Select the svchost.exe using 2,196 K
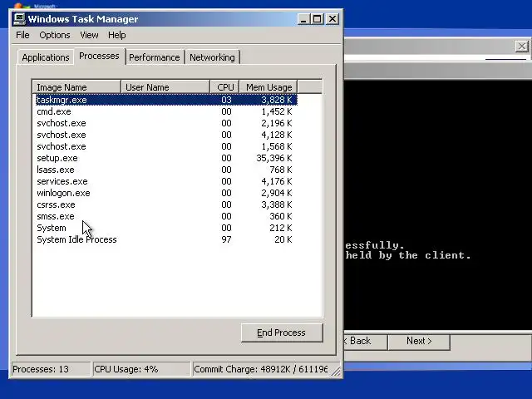The width and height of the screenshot is (532, 399). click(166, 123)
